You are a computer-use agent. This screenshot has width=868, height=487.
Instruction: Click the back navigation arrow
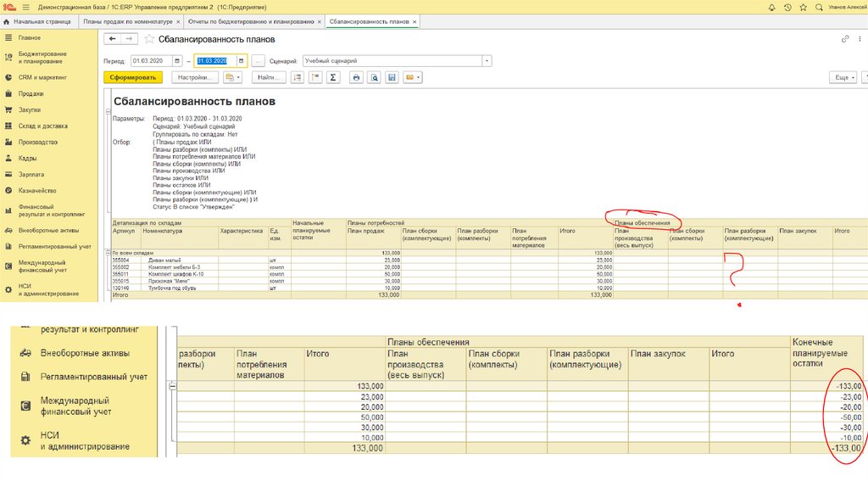pos(113,39)
